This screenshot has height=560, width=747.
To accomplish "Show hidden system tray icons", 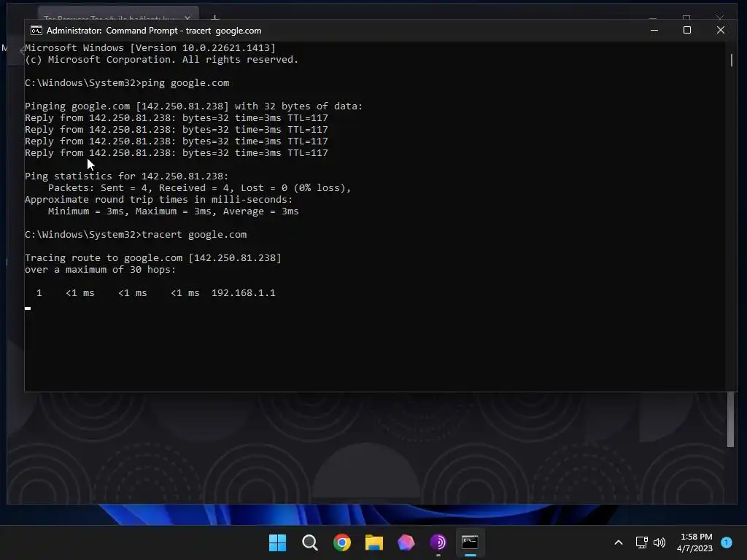I will click(x=619, y=542).
